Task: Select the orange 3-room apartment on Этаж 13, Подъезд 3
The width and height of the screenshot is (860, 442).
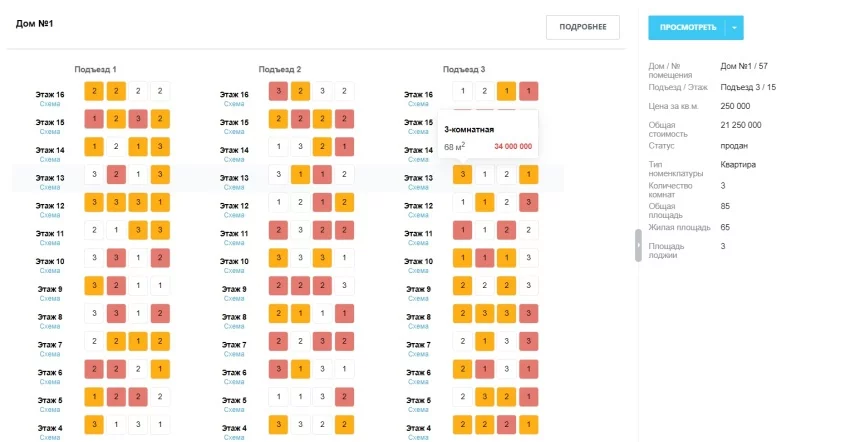Action: point(462,174)
